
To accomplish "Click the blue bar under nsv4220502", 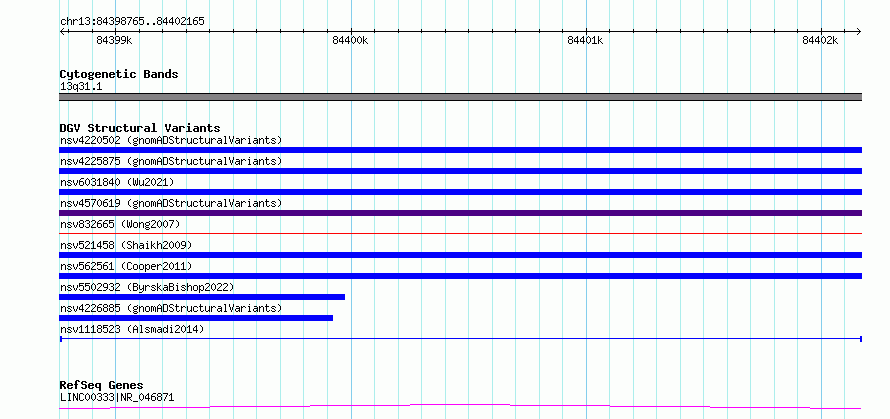I will (x=460, y=150).
